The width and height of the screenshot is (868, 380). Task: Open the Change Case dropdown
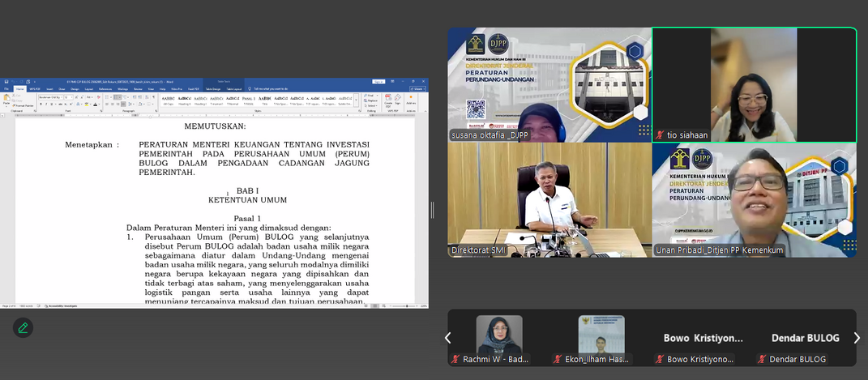[x=90, y=97]
